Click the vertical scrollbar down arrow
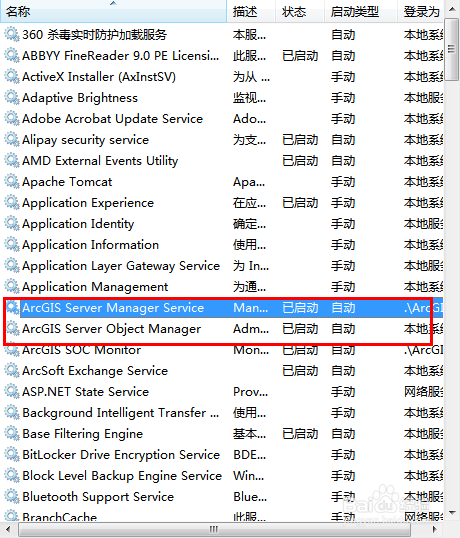This screenshot has width=460, height=538. coord(452,513)
